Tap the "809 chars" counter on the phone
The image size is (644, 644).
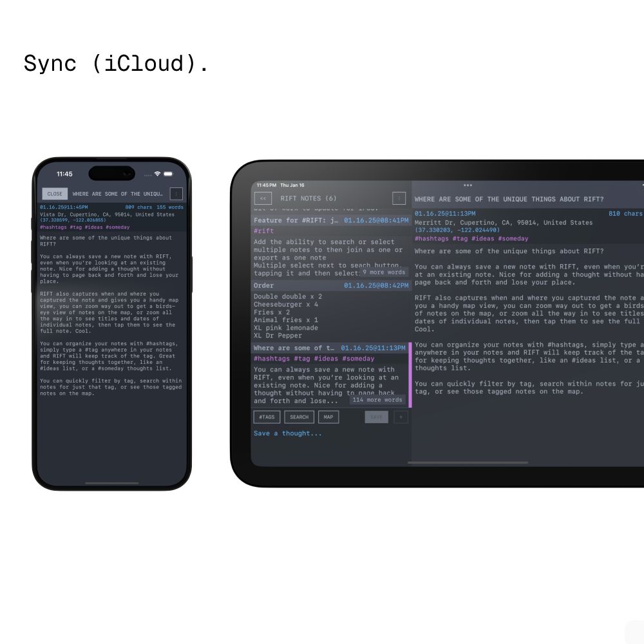click(x=138, y=207)
